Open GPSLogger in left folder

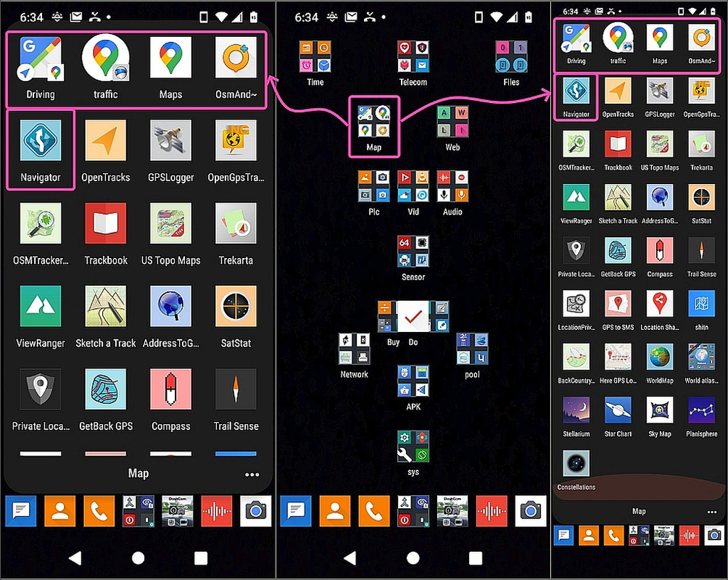170,141
